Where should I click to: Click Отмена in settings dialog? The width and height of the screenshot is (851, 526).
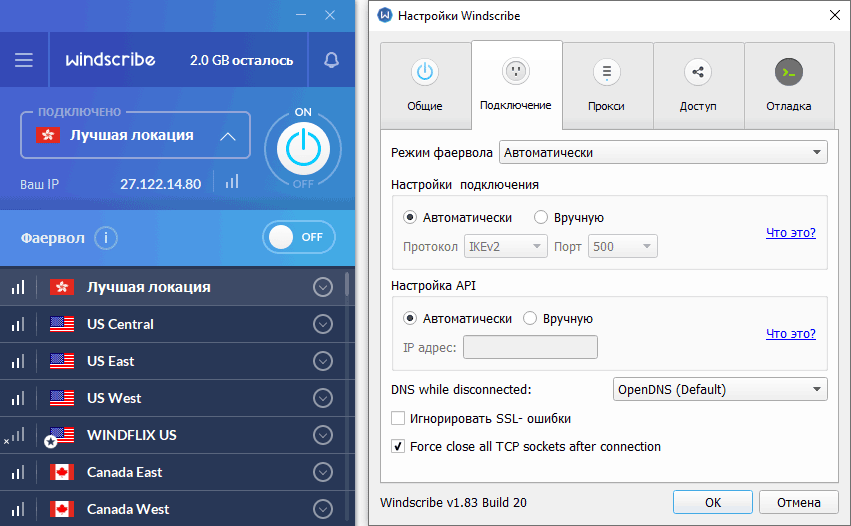coord(798,502)
